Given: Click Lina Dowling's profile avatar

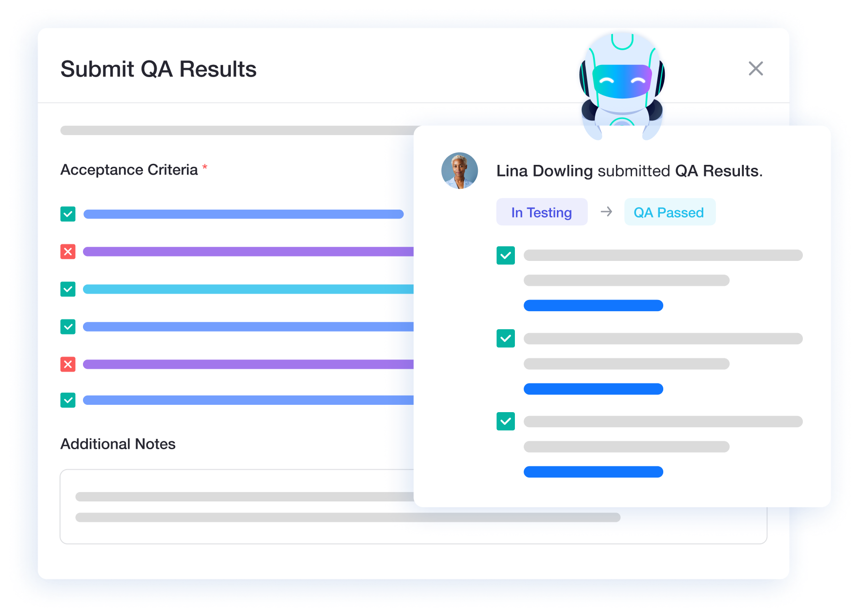Looking at the screenshot, I should [x=459, y=171].
